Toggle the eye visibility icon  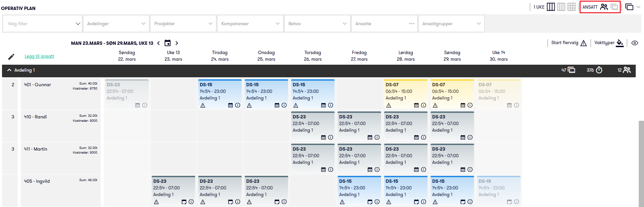tap(635, 43)
